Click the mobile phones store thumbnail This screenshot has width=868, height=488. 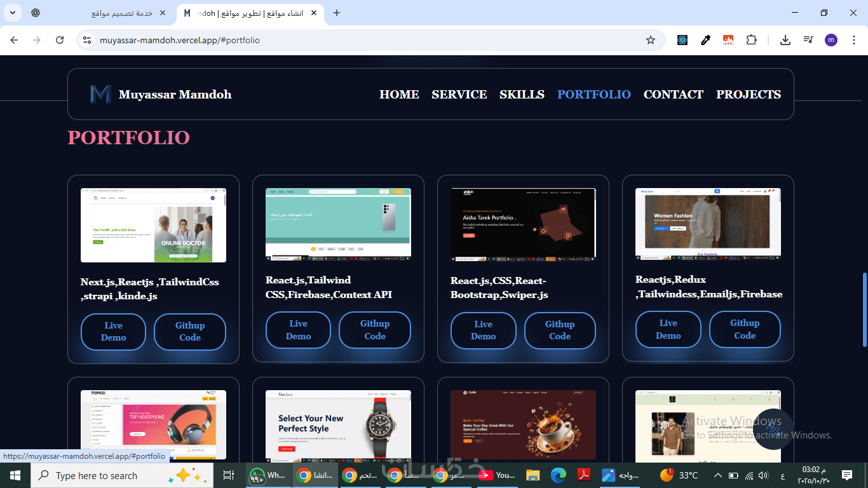pyautogui.click(x=338, y=224)
